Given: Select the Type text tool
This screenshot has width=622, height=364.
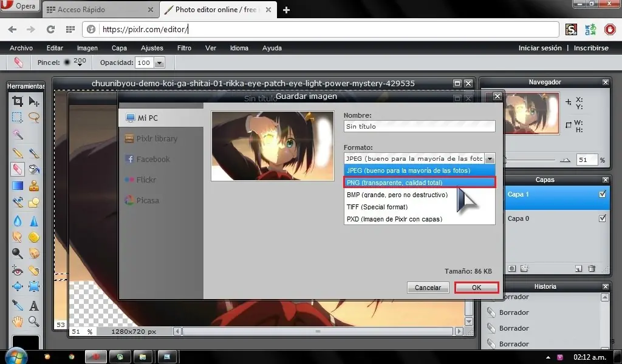Looking at the screenshot, I should click(x=34, y=305).
